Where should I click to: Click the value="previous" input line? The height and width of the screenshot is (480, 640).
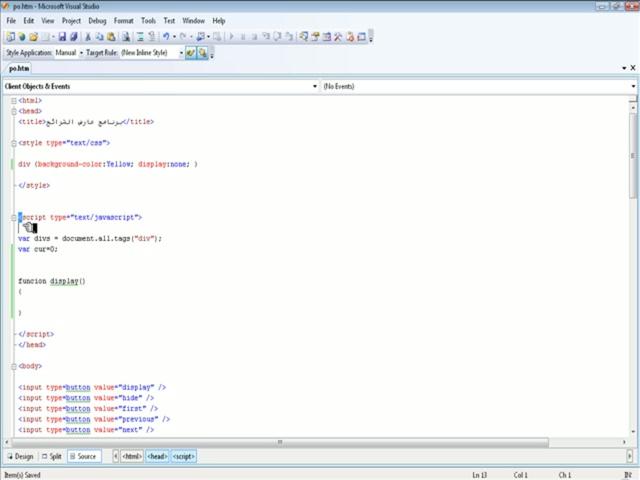point(94,419)
